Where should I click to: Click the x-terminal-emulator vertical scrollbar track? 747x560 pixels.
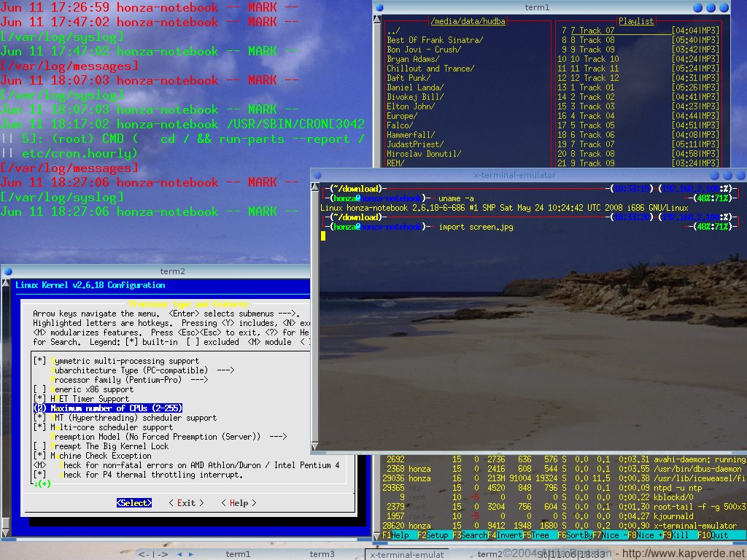(x=315, y=316)
